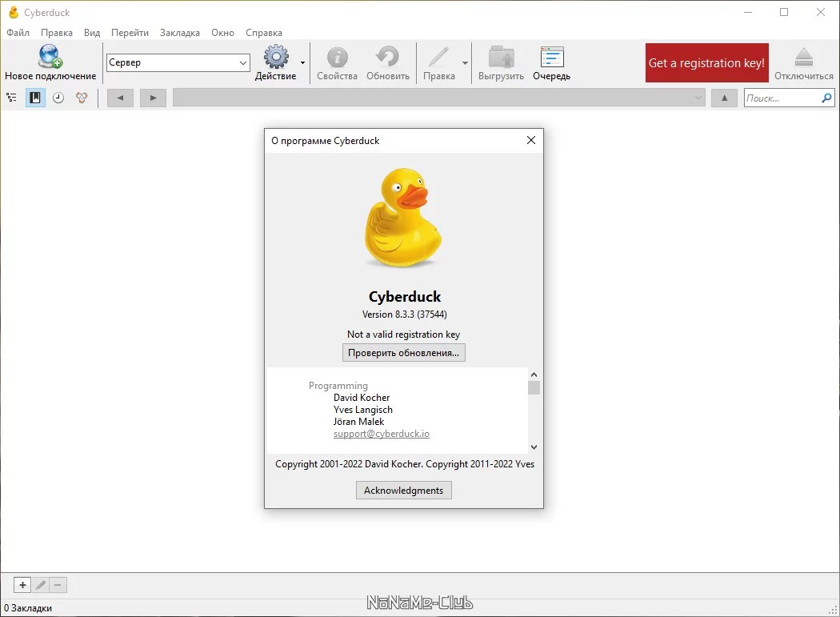Open the Action gear icon
The width and height of the screenshot is (840, 617).
coord(276,57)
